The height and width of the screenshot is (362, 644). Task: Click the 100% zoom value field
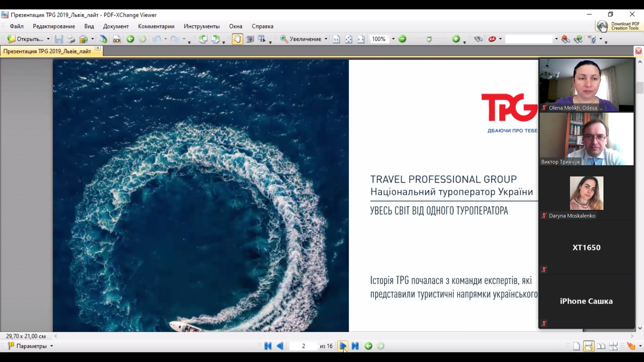[x=379, y=39]
